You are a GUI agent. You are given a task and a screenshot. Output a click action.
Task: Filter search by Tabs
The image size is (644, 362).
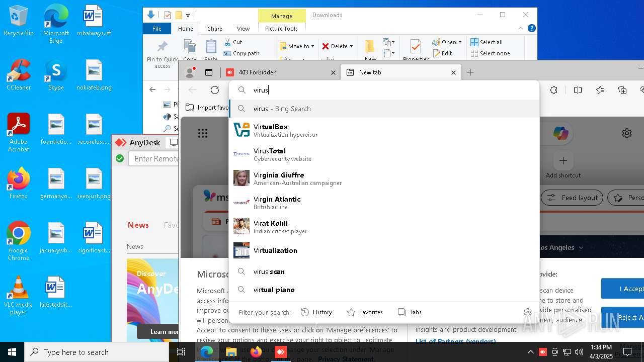pyautogui.click(x=410, y=312)
